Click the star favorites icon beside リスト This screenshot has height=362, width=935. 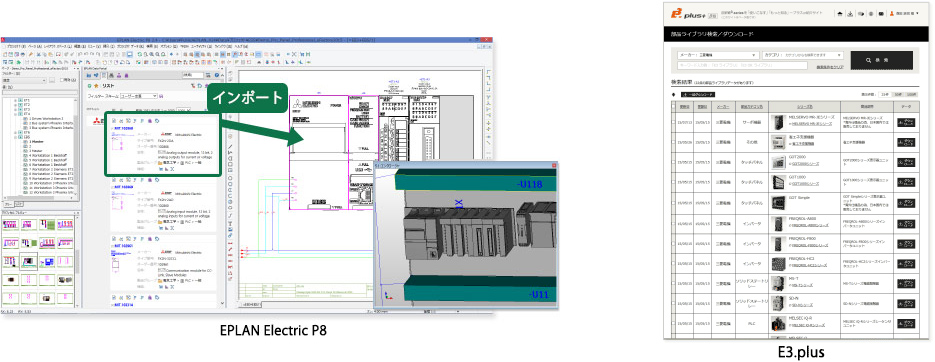click(97, 86)
